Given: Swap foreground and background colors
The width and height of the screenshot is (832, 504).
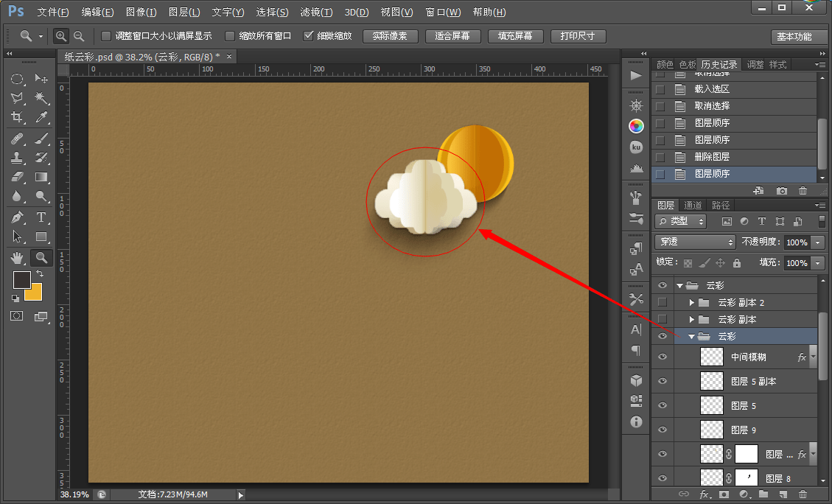Looking at the screenshot, I should 40,273.
